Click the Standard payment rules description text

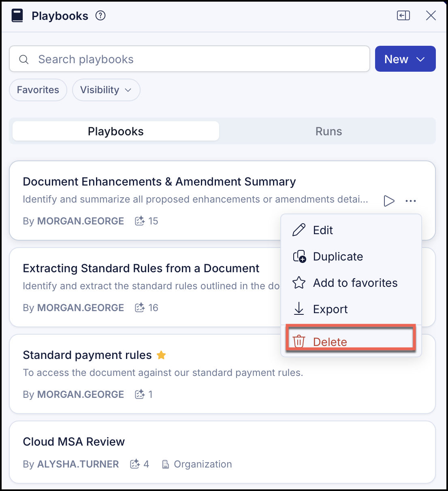pyautogui.click(x=163, y=373)
